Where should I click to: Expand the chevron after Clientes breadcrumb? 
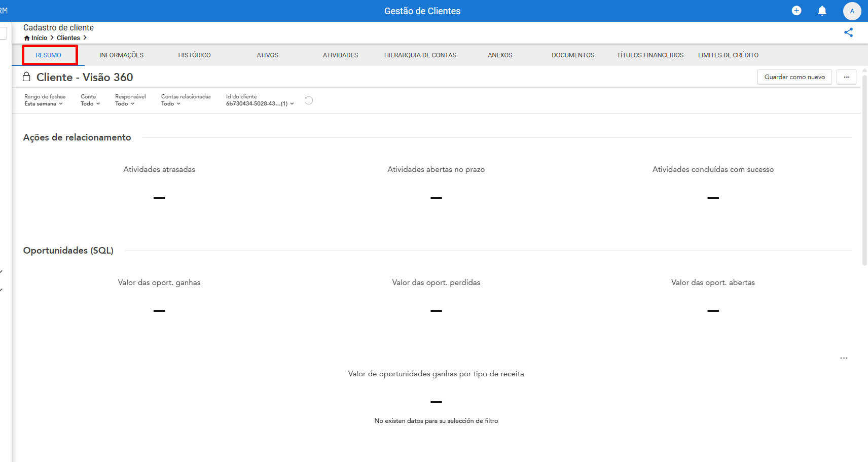[85, 38]
